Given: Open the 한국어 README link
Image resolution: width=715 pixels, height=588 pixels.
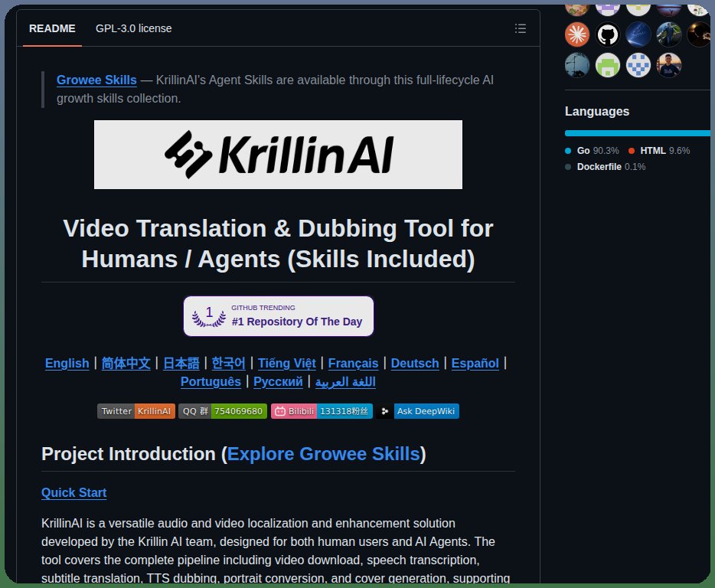Looking at the screenshot, I should [x=228, y=363].
